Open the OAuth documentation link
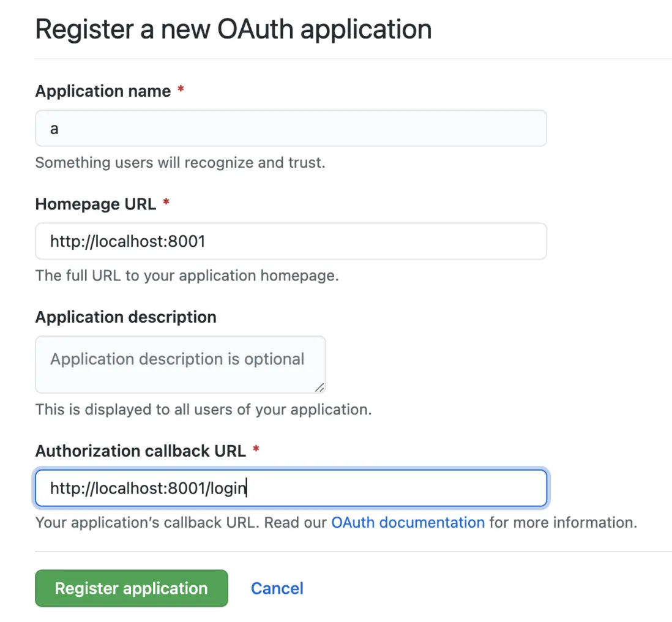The height and width of the screenshot is (622, 672). 408,523
